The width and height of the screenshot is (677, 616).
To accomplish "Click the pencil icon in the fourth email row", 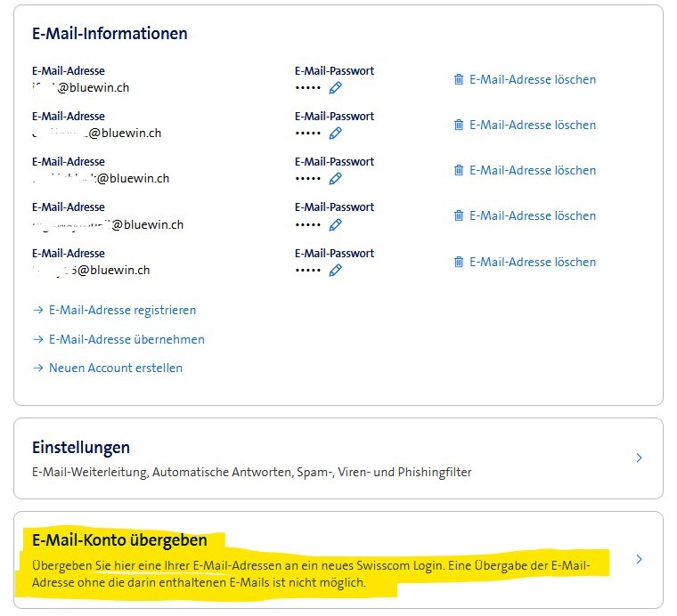I will coord(335,224).
